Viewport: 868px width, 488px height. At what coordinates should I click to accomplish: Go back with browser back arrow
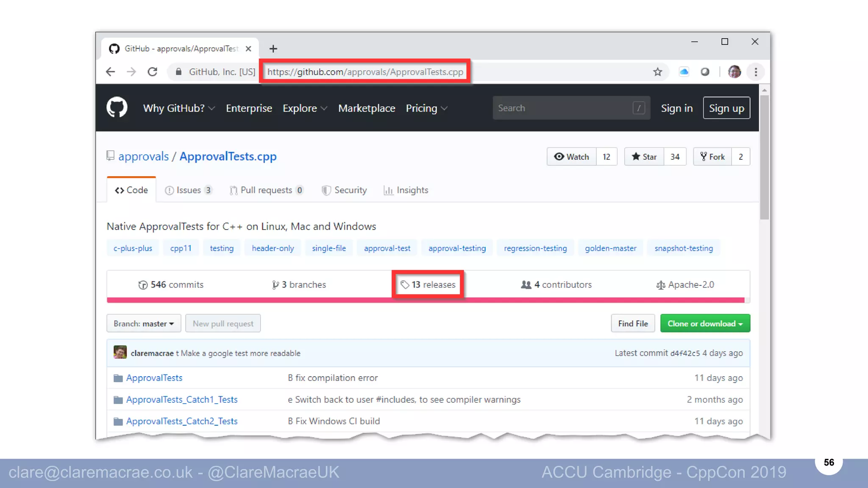(x=111, y=72)
